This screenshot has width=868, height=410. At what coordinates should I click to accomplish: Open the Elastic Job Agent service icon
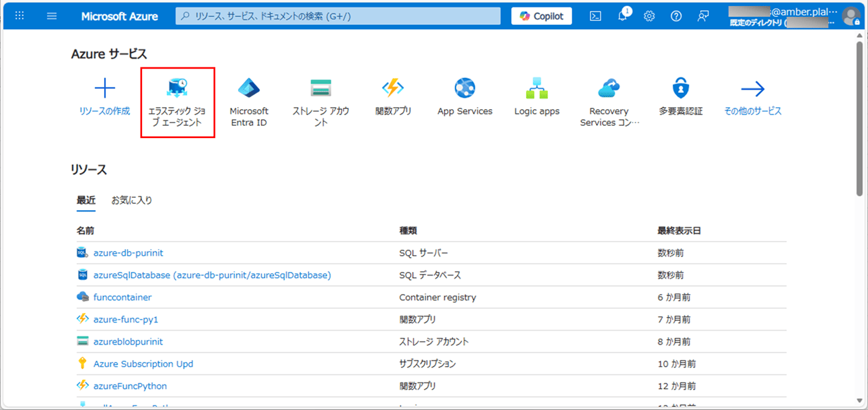tap(178, 88)
